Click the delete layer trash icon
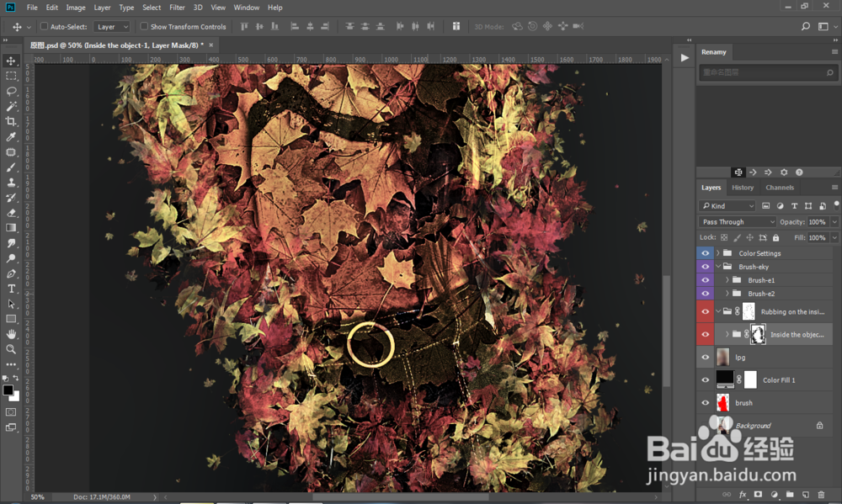This screenshot has height=504, width=842. point(820,495)
